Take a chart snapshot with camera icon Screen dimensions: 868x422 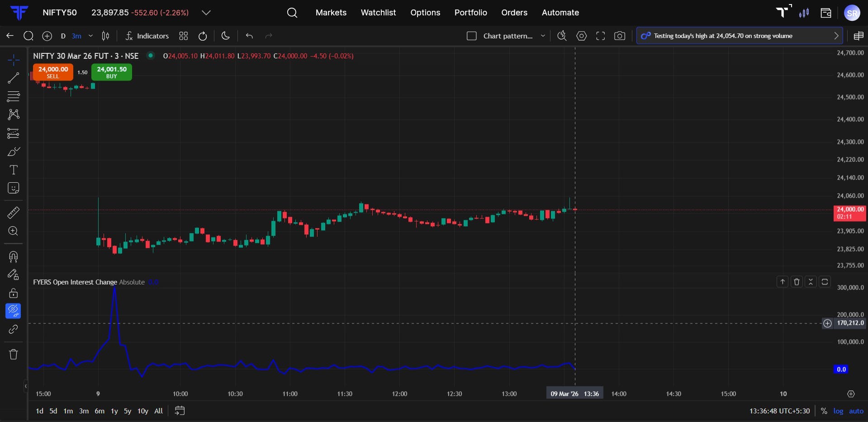click(x=620, y=36)
